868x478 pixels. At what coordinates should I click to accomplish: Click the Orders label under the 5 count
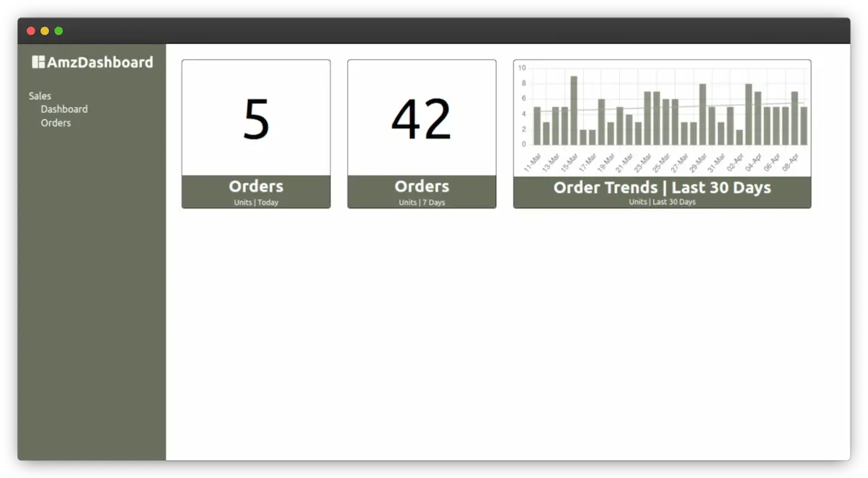[255, 186]
